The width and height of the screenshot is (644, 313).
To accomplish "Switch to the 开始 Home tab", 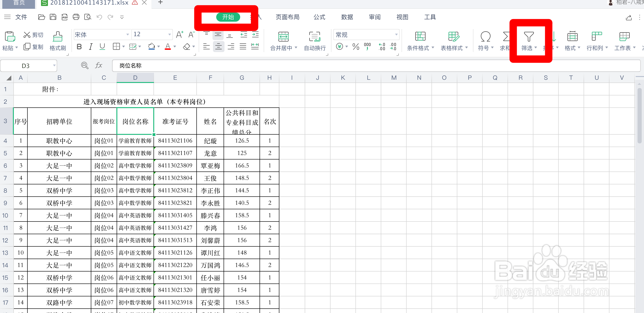I will click(228, 17).
